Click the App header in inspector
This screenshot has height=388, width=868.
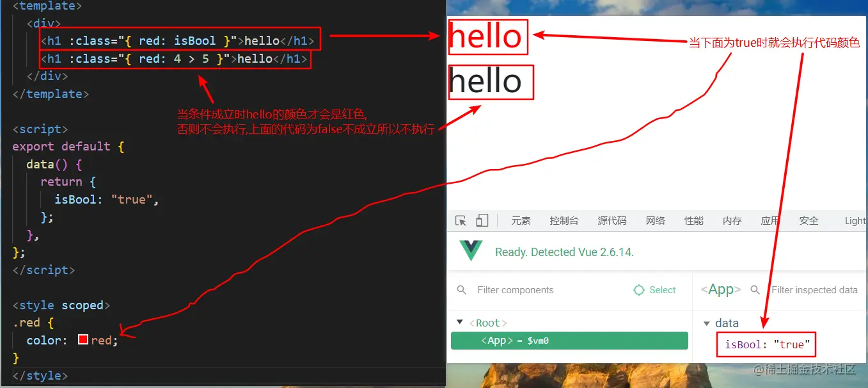click(x=721, y=289)
